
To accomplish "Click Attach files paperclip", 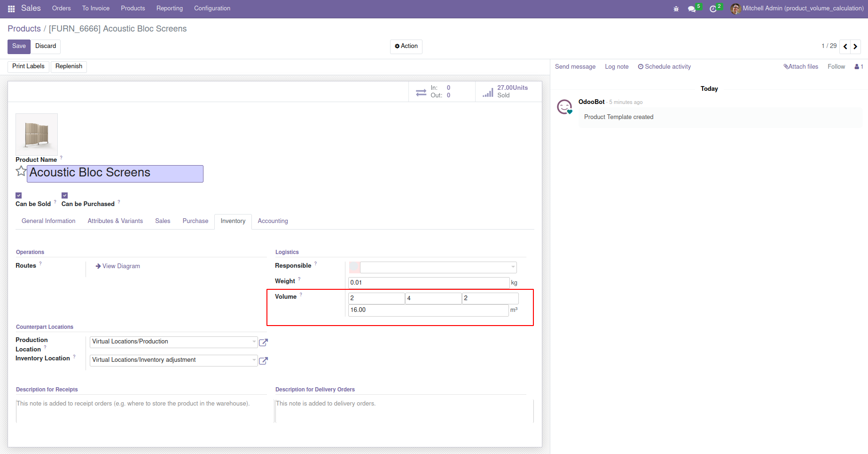I will coord(801,67).
